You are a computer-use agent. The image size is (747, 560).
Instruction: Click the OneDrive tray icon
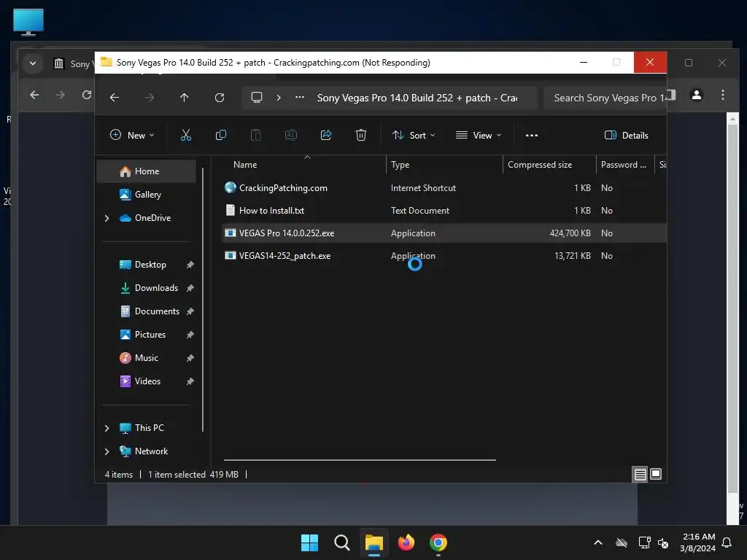coord(622,542)
